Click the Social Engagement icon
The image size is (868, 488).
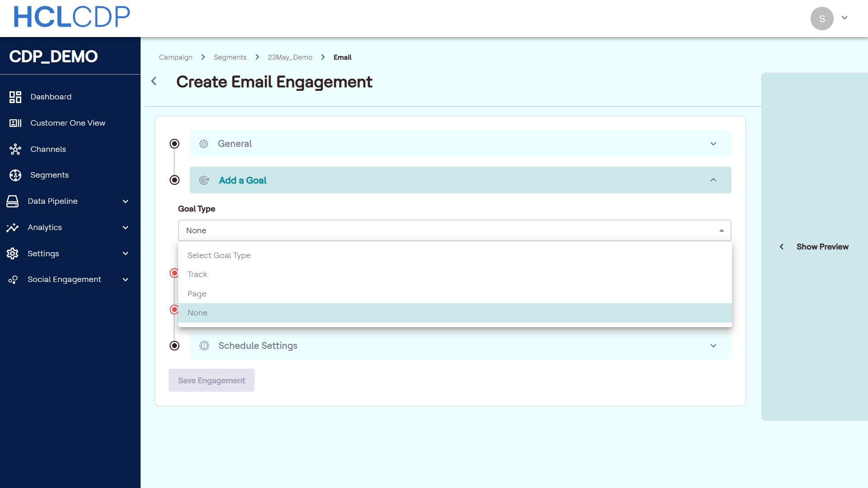(13, 280)
